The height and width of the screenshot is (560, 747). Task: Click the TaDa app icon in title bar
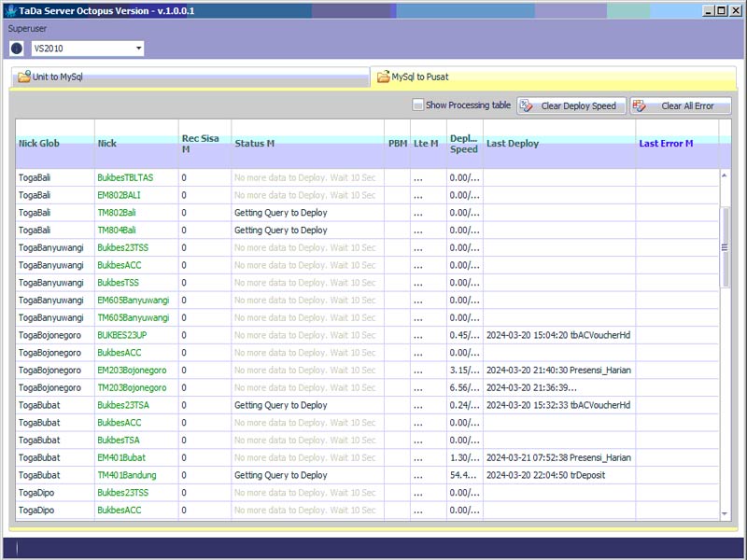(x=9, y=10)
